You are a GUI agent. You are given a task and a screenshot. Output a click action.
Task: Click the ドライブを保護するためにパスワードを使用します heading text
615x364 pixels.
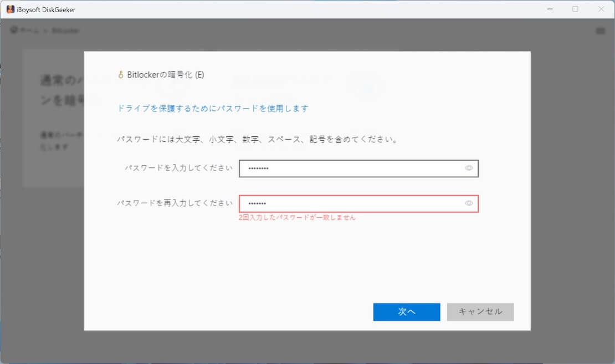tap(213, 108)
